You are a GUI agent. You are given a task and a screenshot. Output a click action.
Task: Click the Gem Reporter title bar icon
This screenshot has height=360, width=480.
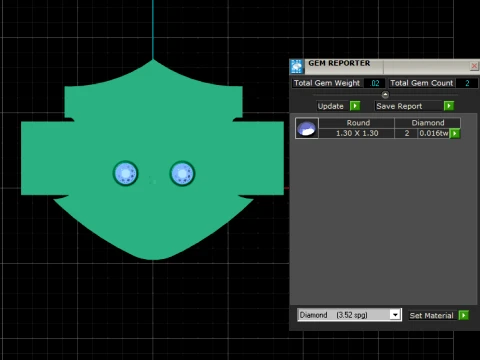pyautogui.click(x=296, y=66)
